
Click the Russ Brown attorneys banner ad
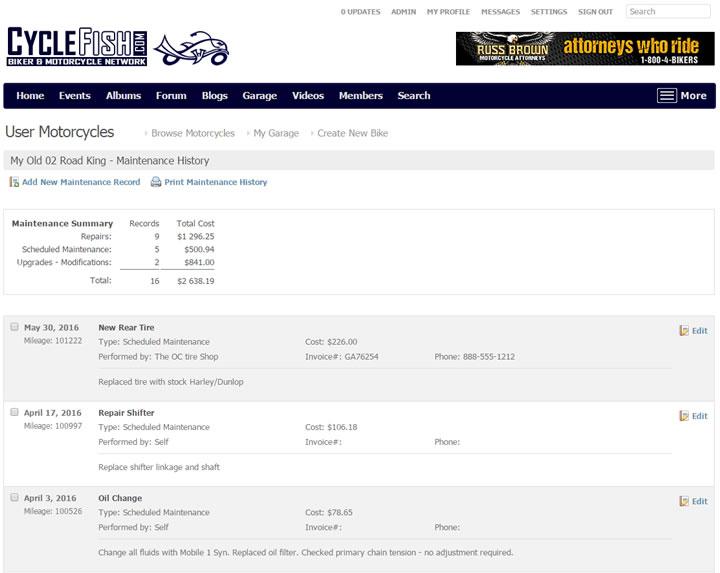click(x=585, y=49)
